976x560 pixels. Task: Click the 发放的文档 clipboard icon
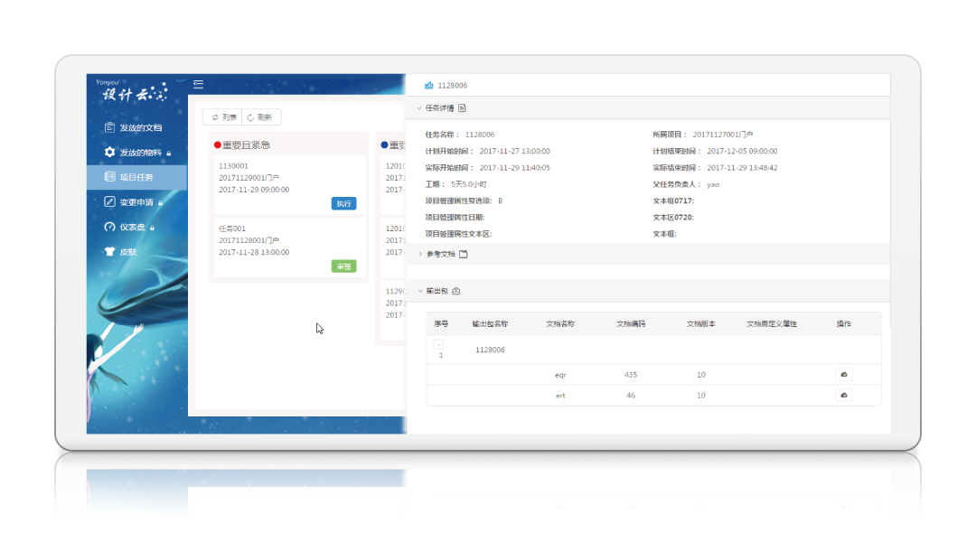(x=109, y=127)
